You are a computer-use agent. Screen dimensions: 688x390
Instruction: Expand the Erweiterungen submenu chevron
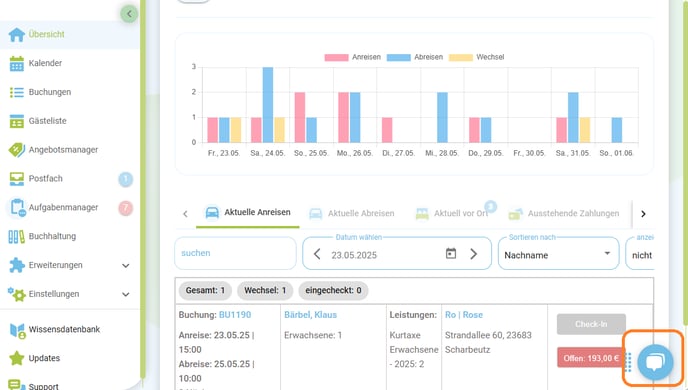125,265
